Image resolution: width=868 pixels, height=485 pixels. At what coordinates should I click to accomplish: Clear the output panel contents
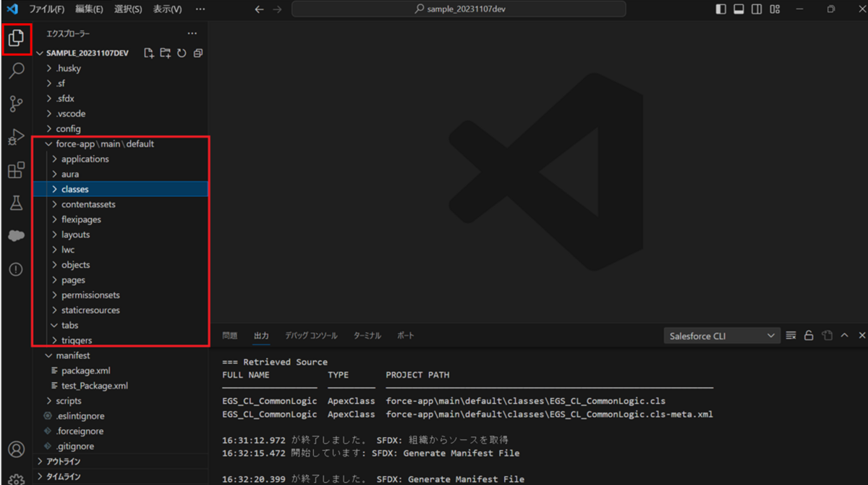791,335
